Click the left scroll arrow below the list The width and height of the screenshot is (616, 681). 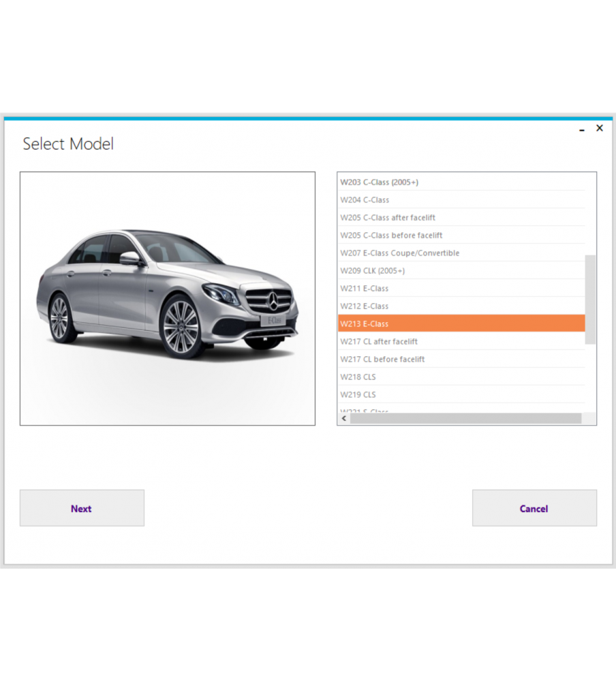click(343, 418)
